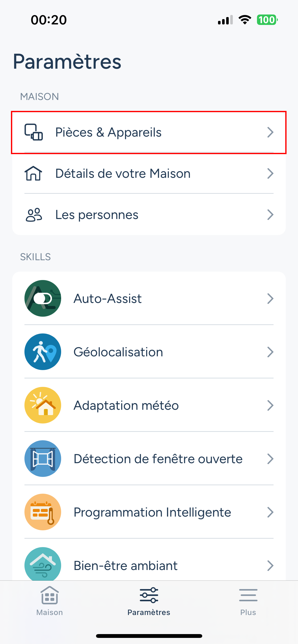Tap the battery indicator in status bar
This screenshot has height=644, width=298.
coord(267,20)
